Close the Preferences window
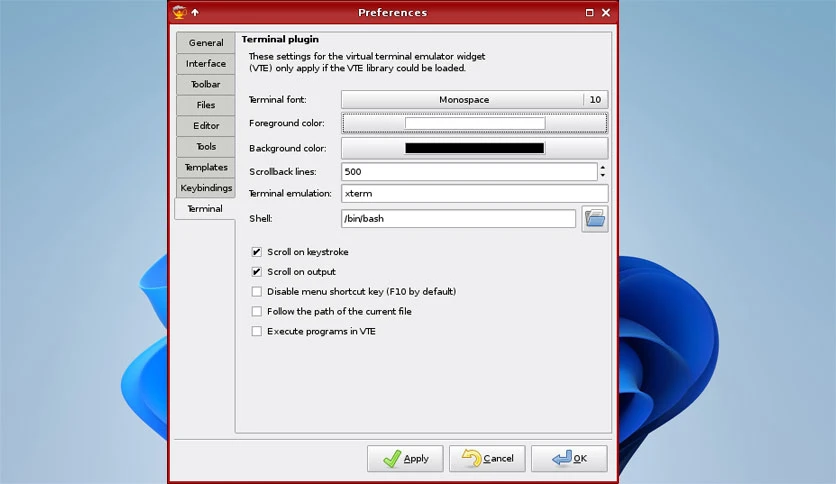 click(606, 12)
